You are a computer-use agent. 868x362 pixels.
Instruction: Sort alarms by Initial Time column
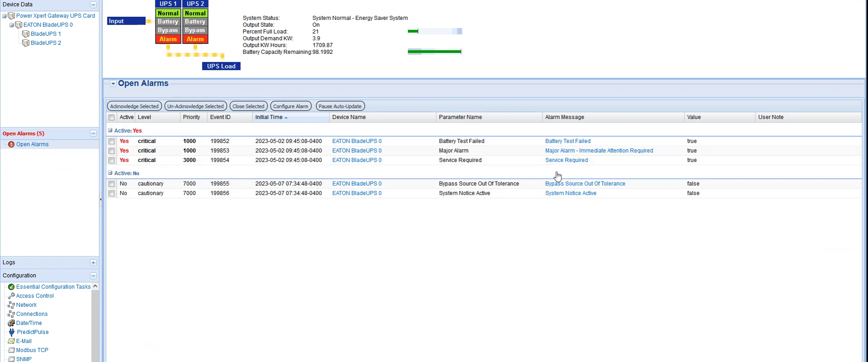[x=291, y=117]
